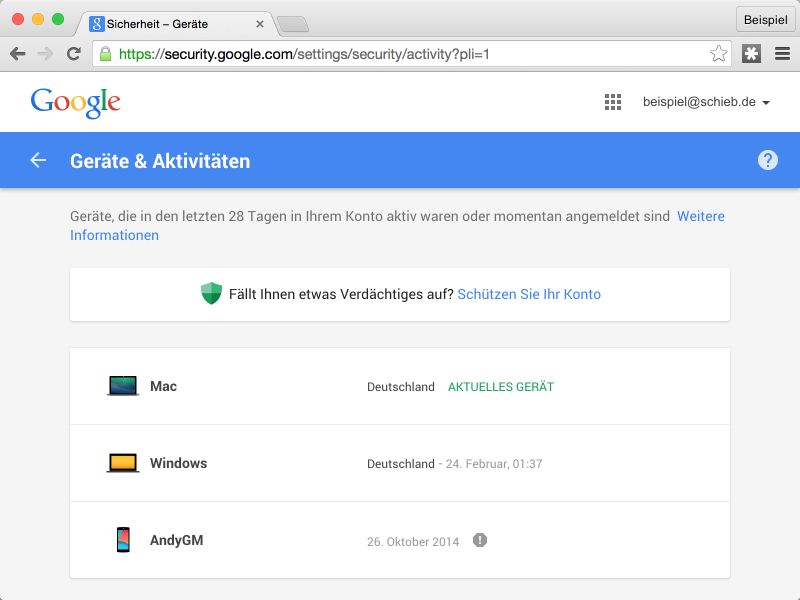
Task: Click the Beispiel profile button
Action: 765,20
